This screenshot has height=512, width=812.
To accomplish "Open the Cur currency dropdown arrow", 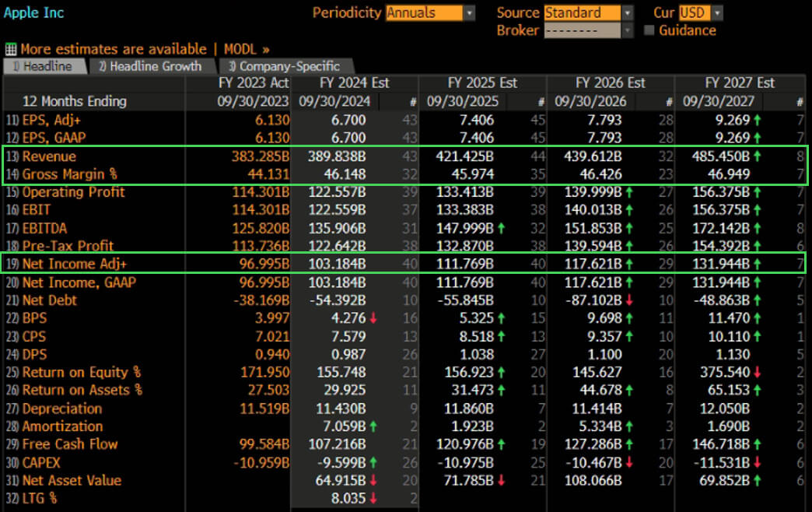I will coord(717,13).
